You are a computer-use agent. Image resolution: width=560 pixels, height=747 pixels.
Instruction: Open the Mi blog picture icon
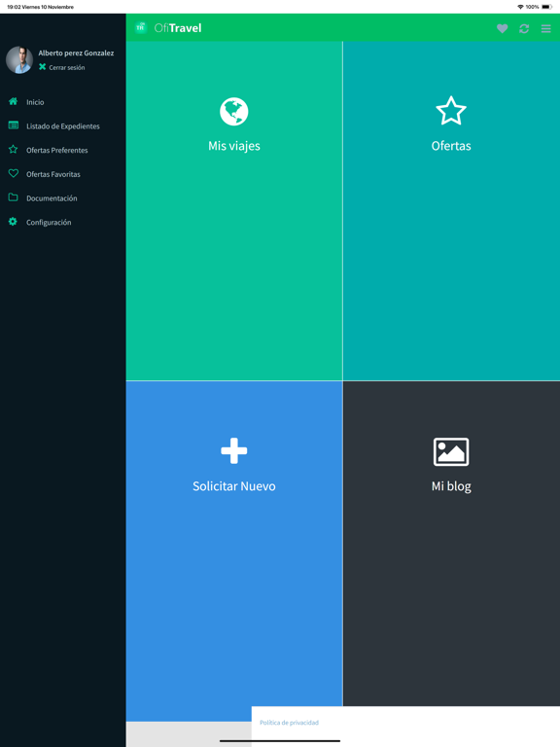(x=451, y=451)
